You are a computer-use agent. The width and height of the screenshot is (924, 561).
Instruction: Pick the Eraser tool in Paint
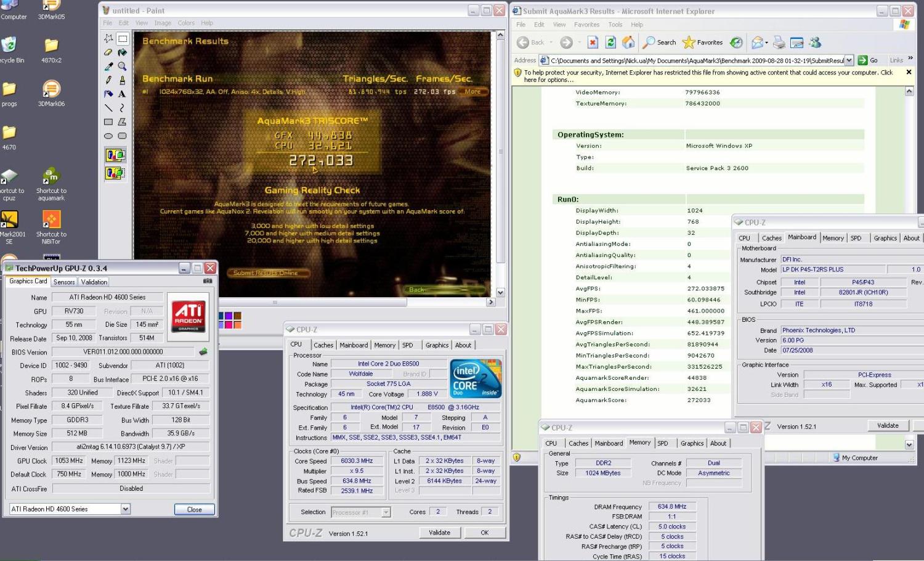pyautogui.click(x=108, y=52)
